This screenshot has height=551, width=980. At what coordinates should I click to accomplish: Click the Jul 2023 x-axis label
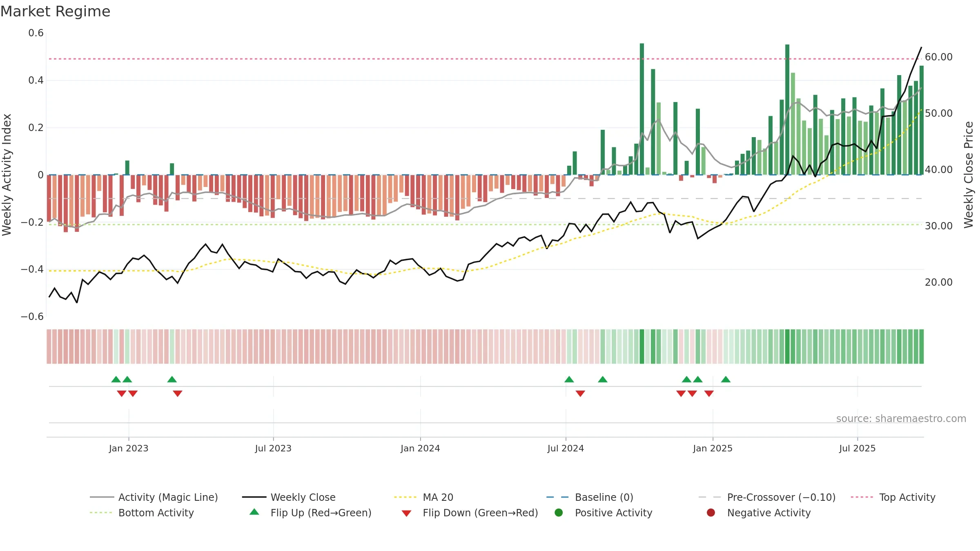click(273, 448)
